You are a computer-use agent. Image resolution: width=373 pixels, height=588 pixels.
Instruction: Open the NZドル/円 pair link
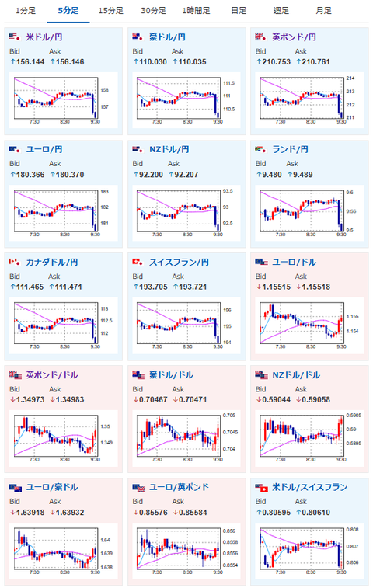pyautogui.click(x=169, y=150)
